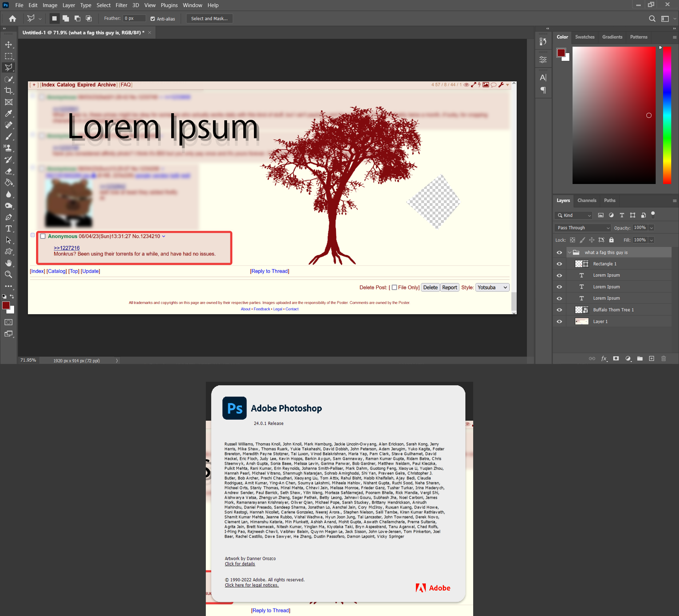The width and height of the screenshot is (679, 616).
Task: Filter layers by type layers
Action: [622, 215]
